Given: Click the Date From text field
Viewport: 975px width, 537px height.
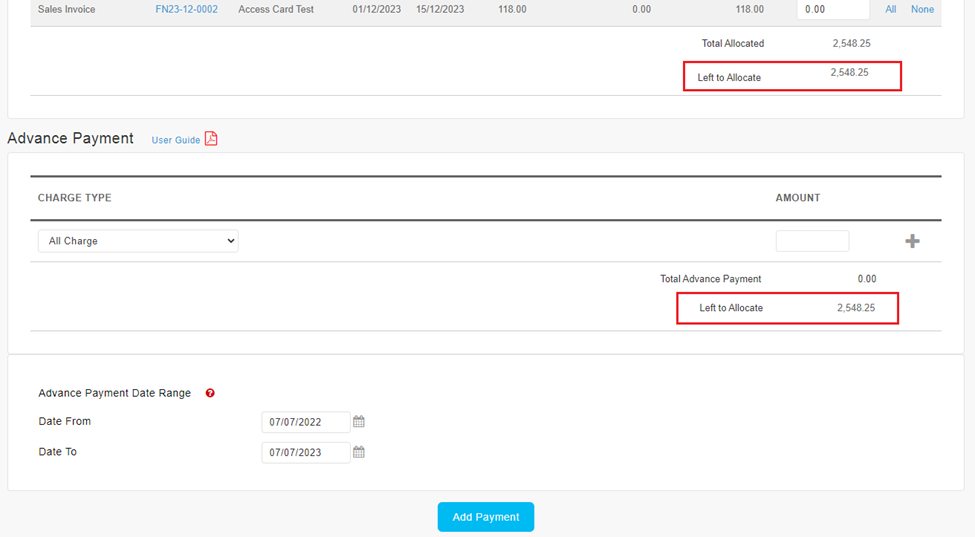Looking at the screenshot, I should [305, 422].
